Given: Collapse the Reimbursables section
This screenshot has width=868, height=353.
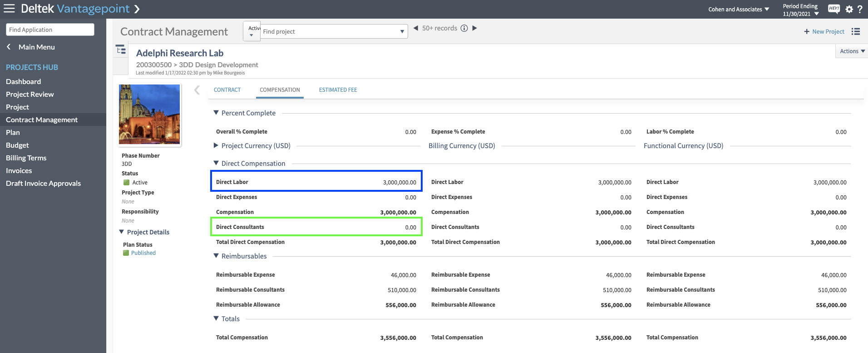Looking at the screenshot, I should coord(216,256).
